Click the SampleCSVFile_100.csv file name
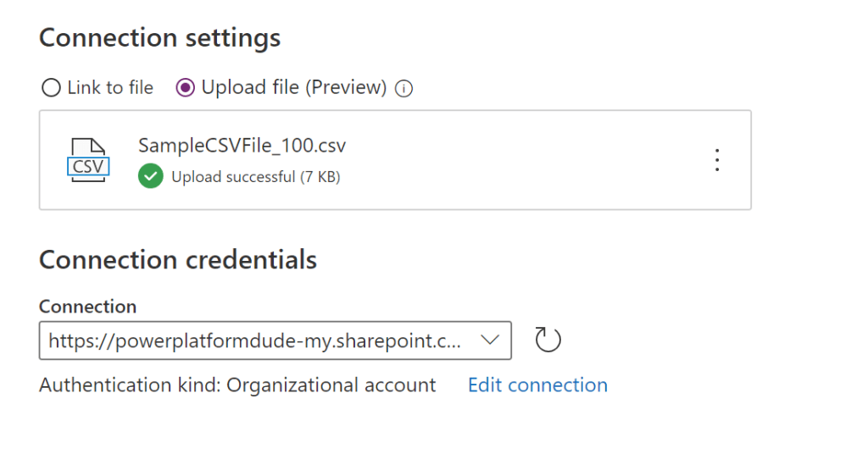Screen dimensions: 868x465 pos(242,146)
